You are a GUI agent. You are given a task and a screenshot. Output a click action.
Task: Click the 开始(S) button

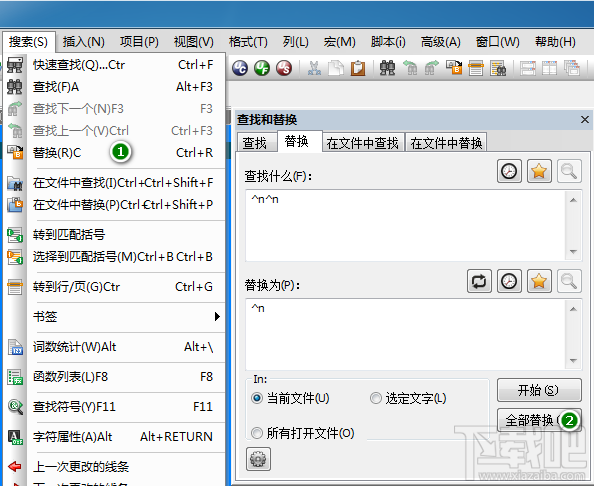point(539,390)
